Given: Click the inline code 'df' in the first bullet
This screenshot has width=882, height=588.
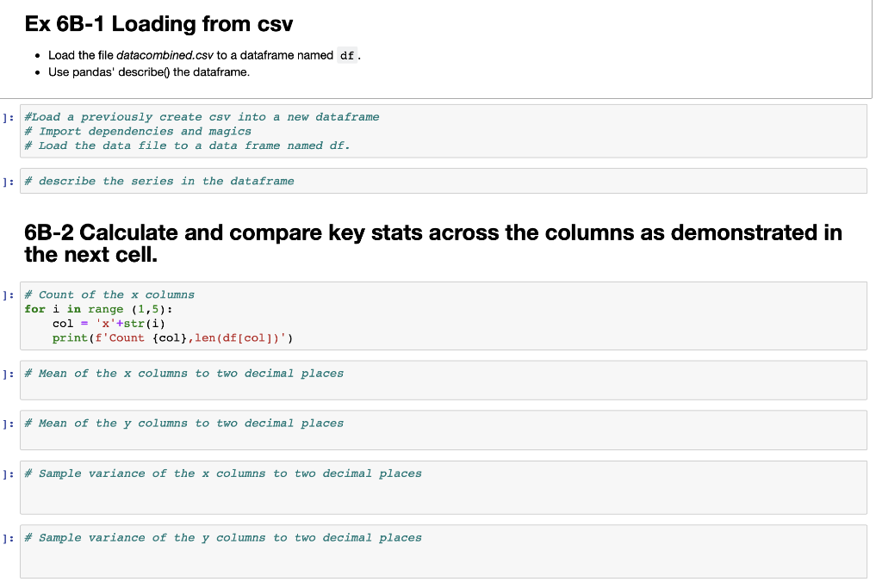Looking at the screenshot, I should click(347, 56).
